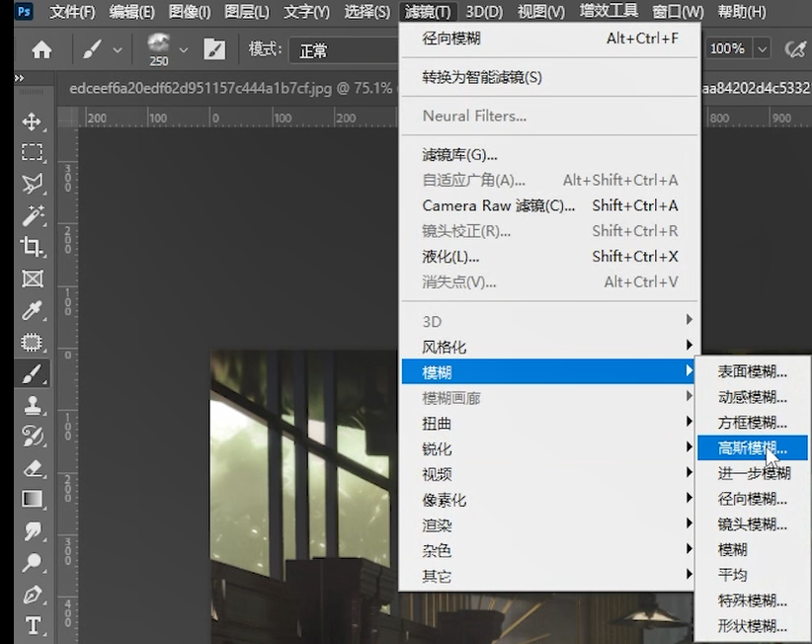Select the Dodge tool

click(x=33, y=563)
